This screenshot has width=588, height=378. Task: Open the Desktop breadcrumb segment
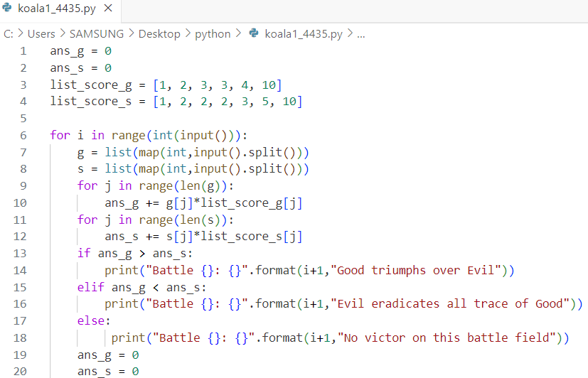tap(159, 34)
